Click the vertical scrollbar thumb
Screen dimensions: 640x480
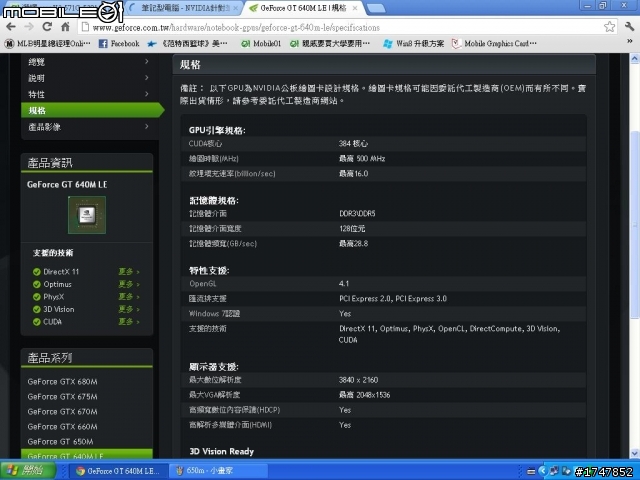(x=635, y=224)
